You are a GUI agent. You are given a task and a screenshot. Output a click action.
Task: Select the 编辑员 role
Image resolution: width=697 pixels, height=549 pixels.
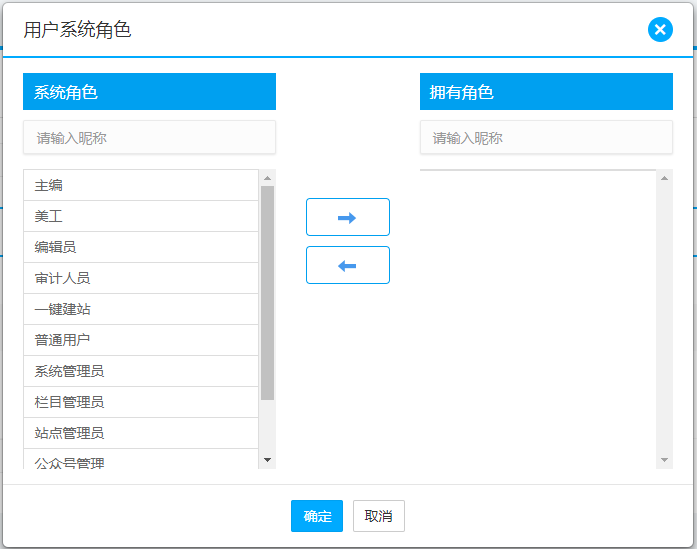[x=141, y=247]
